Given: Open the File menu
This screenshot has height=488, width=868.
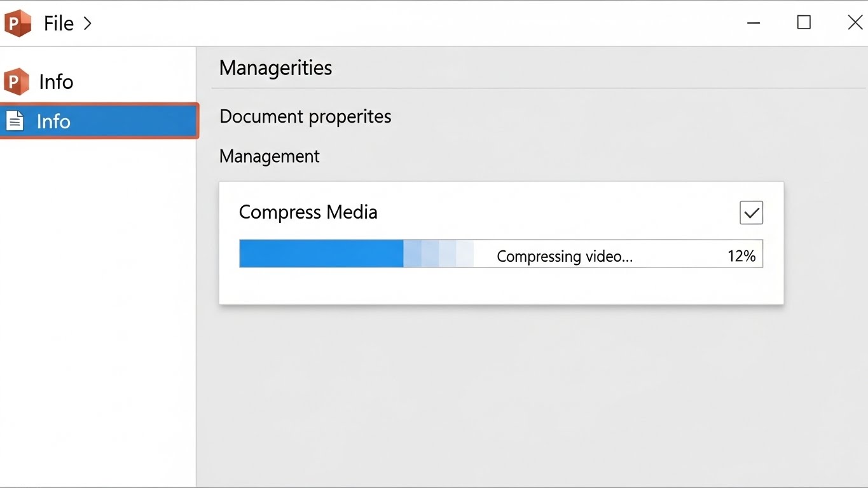Looking at the screenshot, I should pos(59,24).
